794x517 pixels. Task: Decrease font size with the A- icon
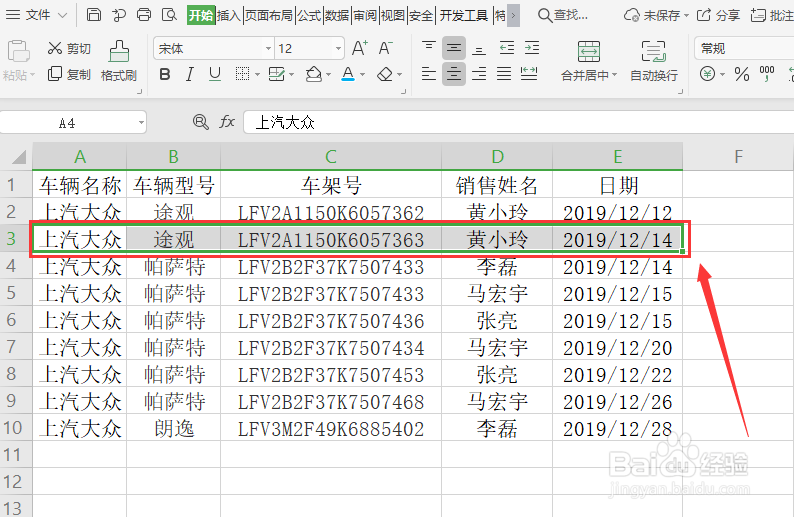click(x=385, y=48)
